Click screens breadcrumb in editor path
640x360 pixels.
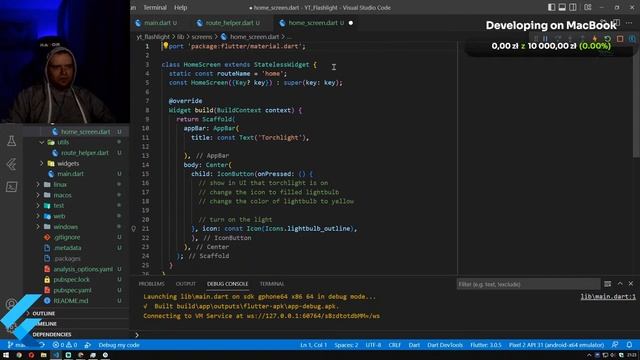[202, 37]
